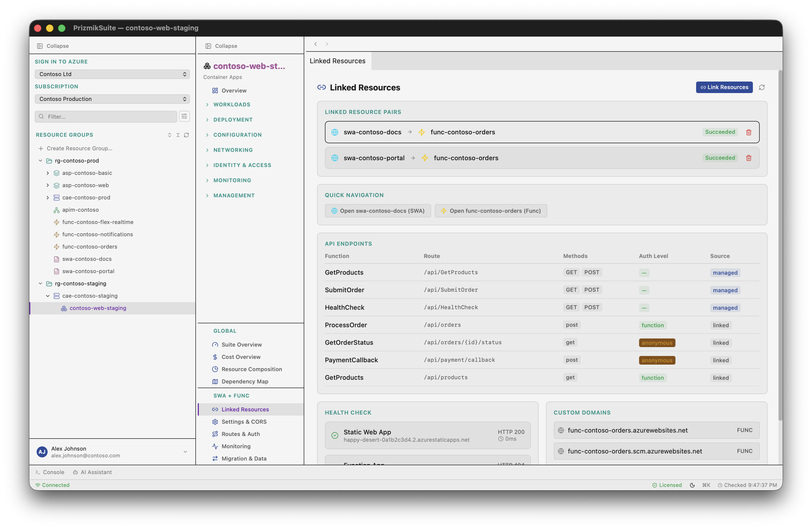812x529 pixels.
Task: Open the Console panel tab
Action: [50, 472]
